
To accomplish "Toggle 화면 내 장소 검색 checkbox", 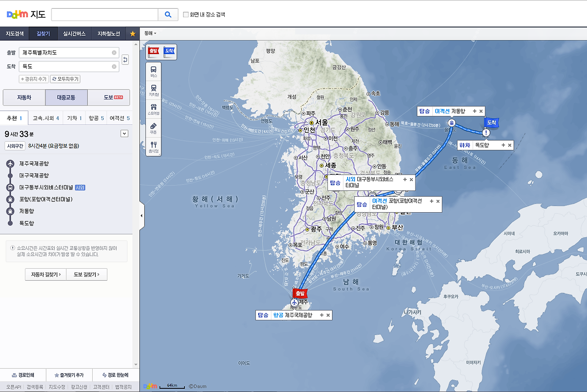I will coord(186,15).
